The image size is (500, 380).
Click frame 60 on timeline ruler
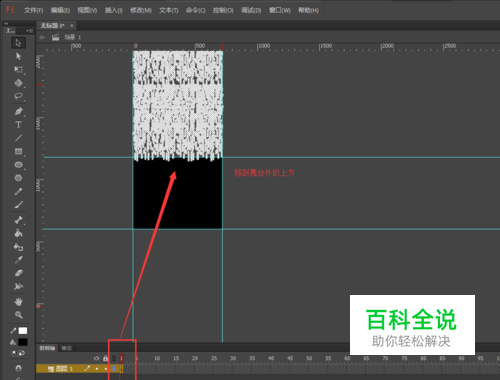tap(347, 358)
